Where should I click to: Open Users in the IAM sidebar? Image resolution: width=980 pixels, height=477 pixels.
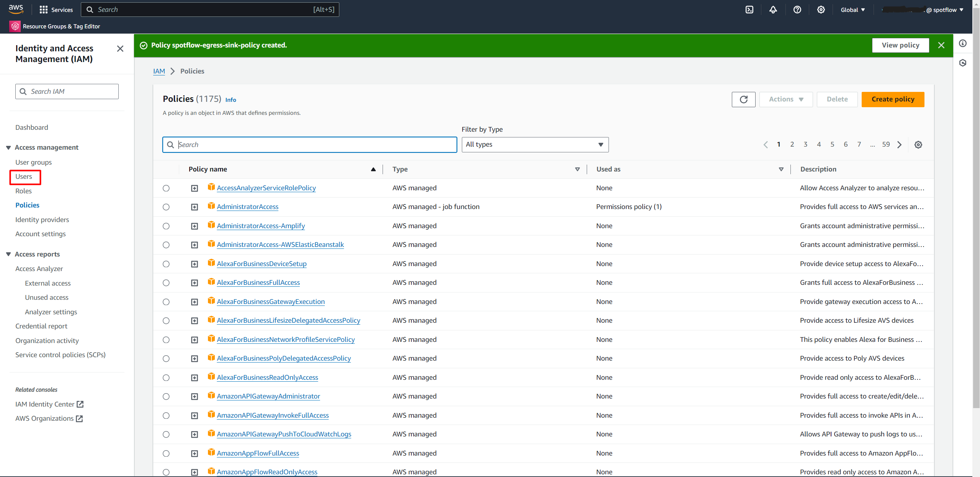point(24,176)
